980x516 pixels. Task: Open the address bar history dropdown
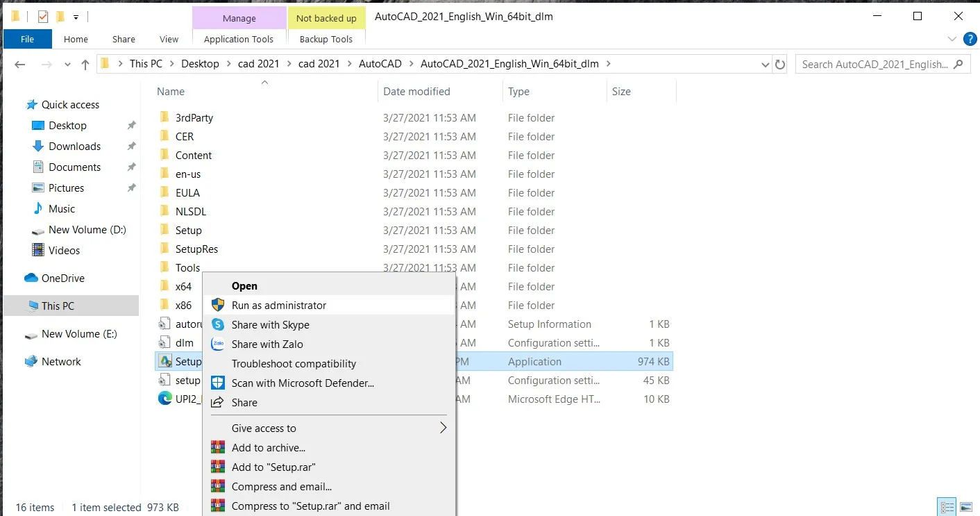765,63
